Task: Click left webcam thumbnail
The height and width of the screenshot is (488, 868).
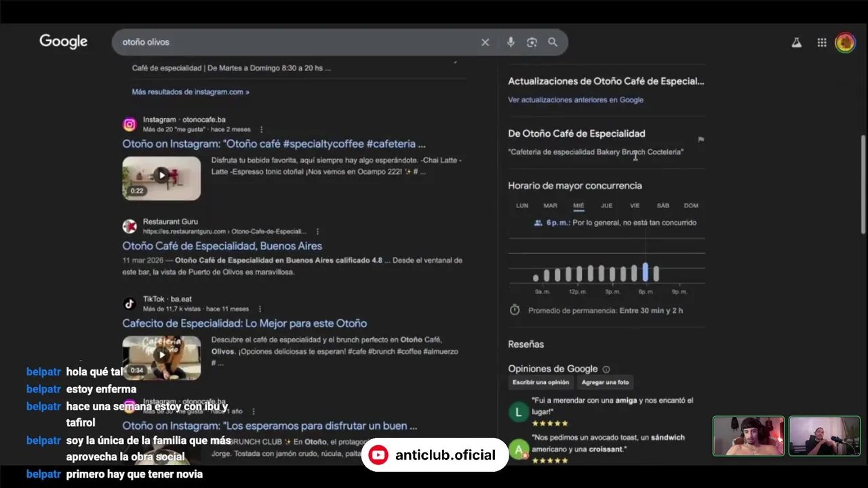Action: click(x=749, y=436)
